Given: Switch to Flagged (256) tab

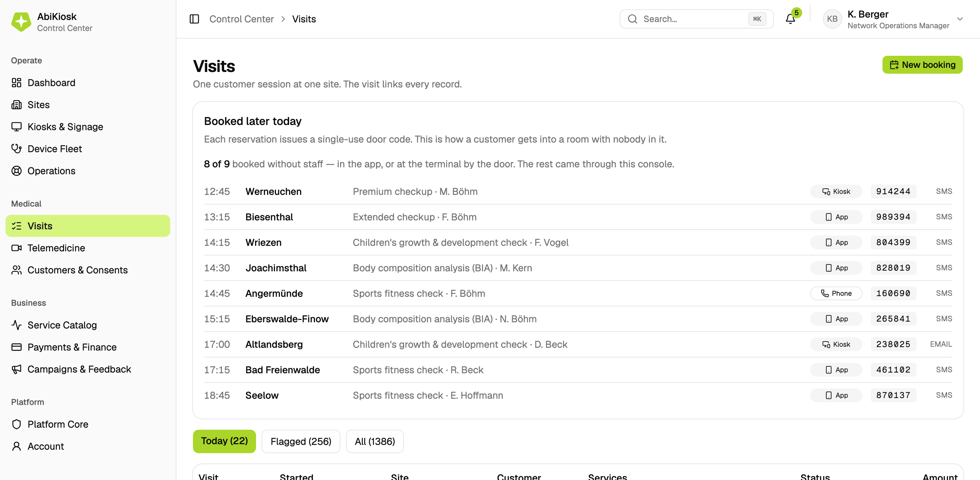Looking at the screenshot, I should click(300, 442).
